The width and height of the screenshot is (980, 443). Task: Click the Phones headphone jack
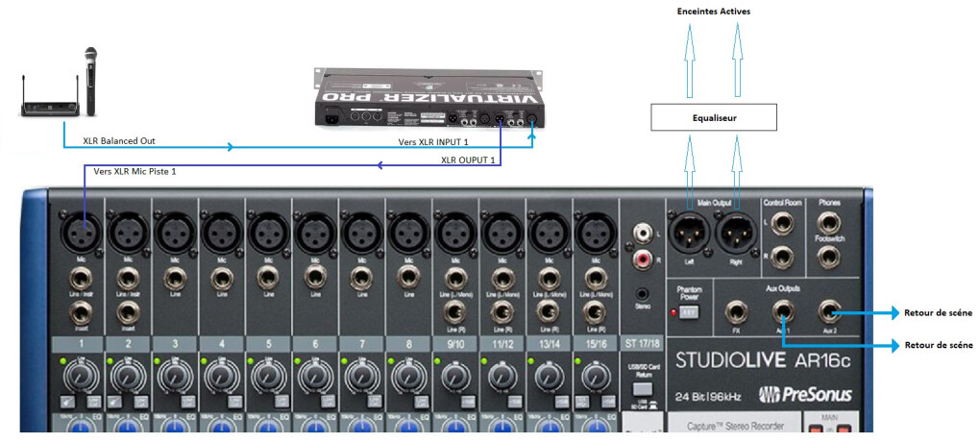pyautogui.click(x=829, y=222)
